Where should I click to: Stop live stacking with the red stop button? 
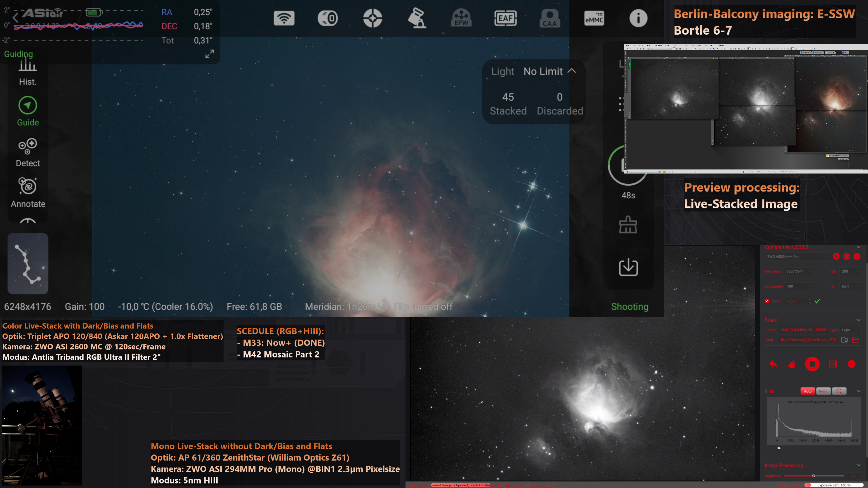coord(812,364)
